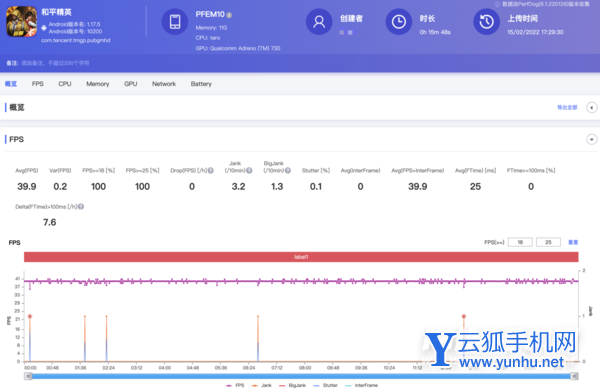Click the package name com.tencent.tmgp.pubgmhd
Viewport: 600px width, 389px height.
[76, 40]
